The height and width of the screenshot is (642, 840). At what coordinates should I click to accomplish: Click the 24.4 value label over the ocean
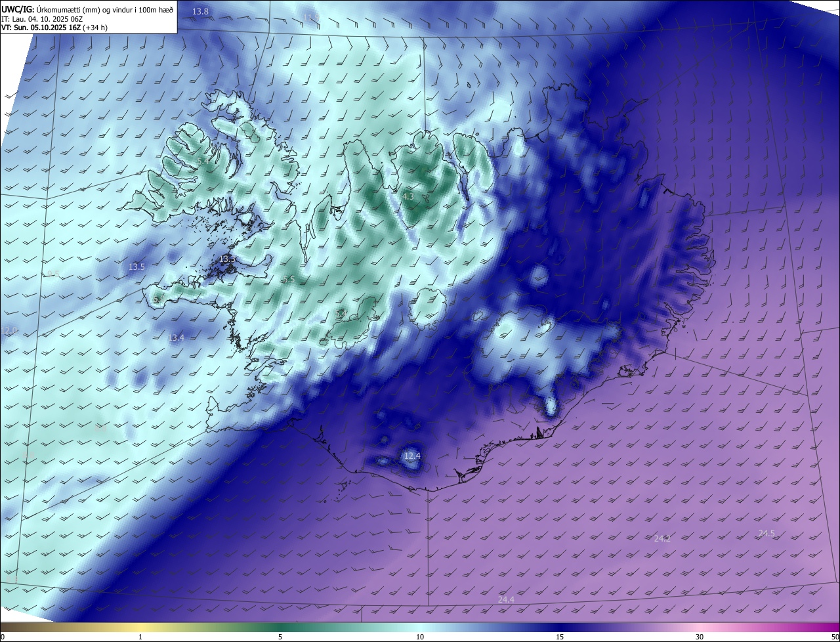tap(506, 599)
